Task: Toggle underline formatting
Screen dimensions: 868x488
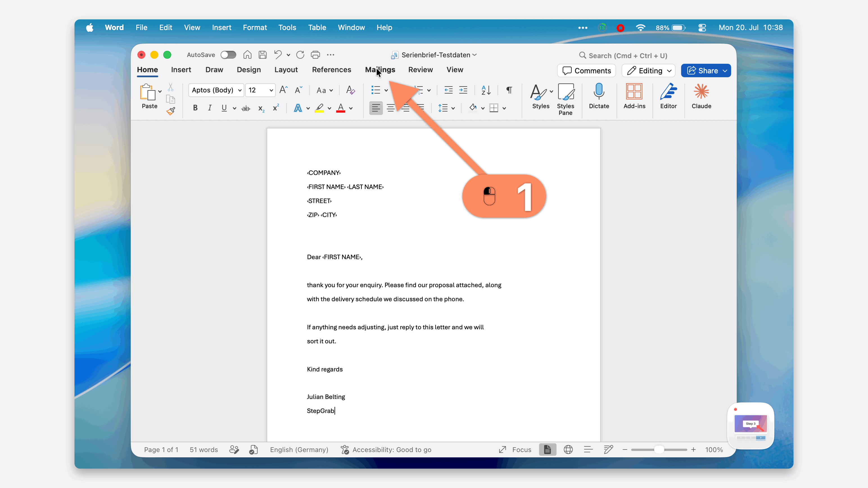Action: tap(224, 108)
